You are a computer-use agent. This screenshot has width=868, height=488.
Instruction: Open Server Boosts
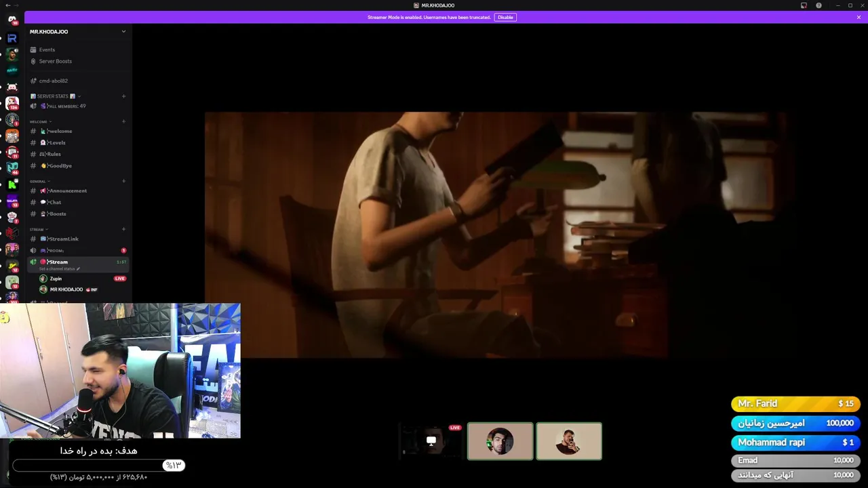pos(77,61)
